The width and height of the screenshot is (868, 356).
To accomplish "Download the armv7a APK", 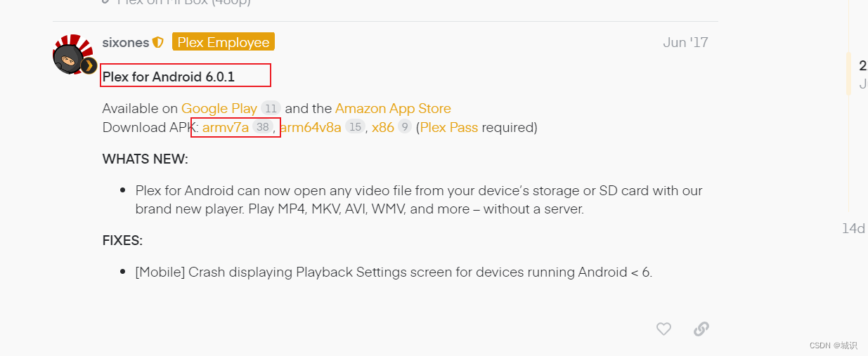I will [x=226, y=127].
